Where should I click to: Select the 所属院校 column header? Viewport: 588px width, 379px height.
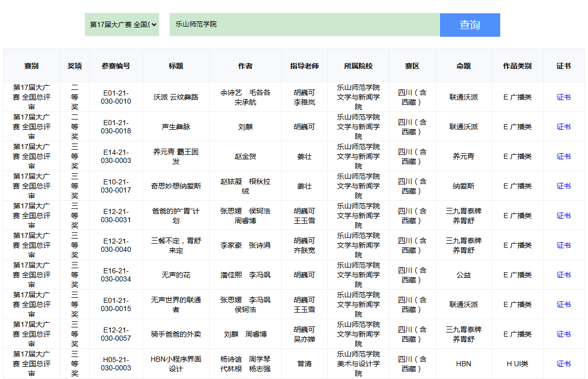point(358,66)
